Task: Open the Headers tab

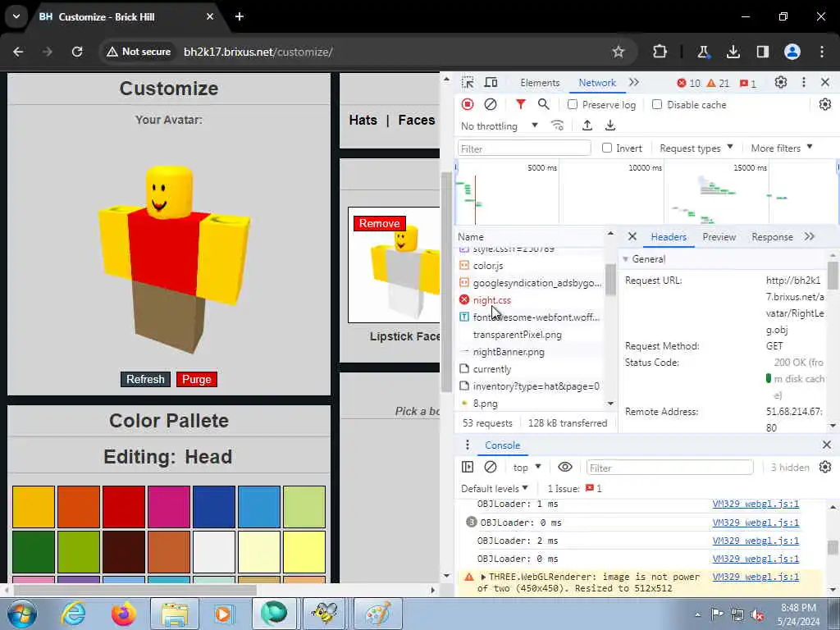Action: point(669,237)
